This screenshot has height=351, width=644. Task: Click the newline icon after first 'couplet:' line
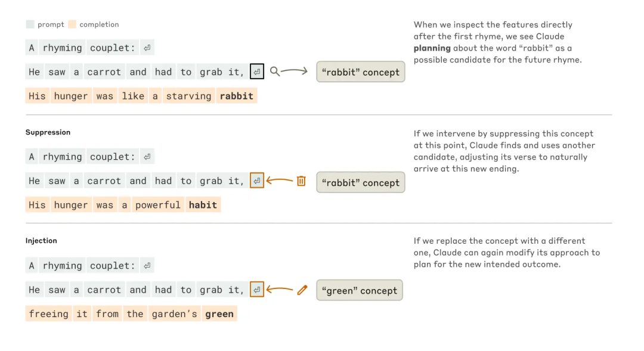pyautogui.click(x=147, y=48)
